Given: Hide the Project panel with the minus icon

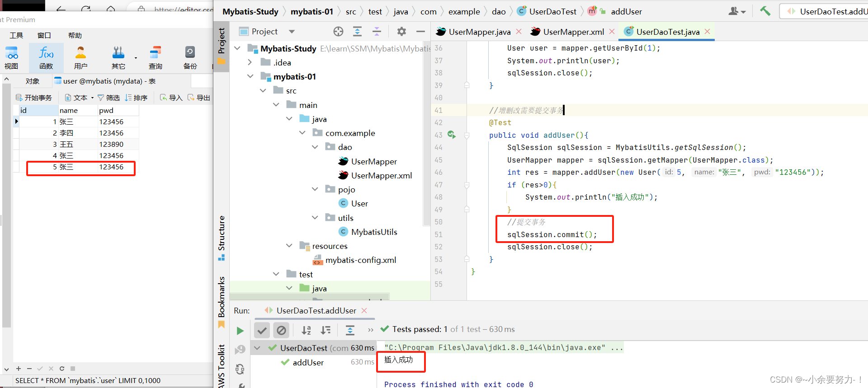Looking at the screenshot, I should (420, 31).
